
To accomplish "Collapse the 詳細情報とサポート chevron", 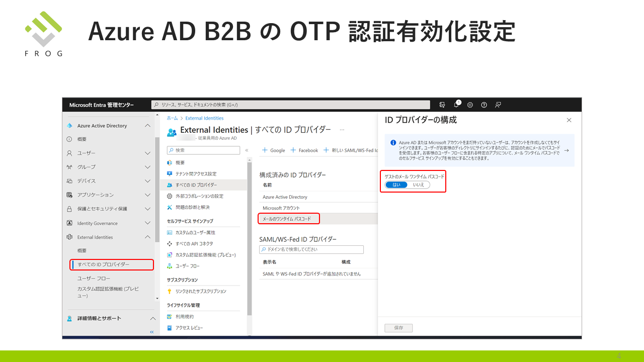I will pyautogui.click(x=153, y=318).
